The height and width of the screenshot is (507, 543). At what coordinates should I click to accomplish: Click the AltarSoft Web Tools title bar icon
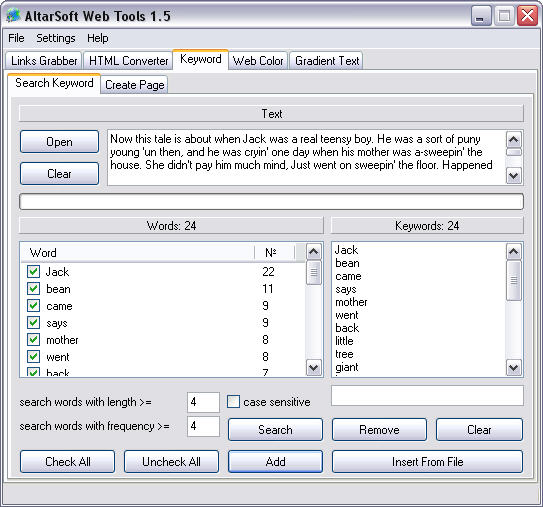tap(13, 16)
